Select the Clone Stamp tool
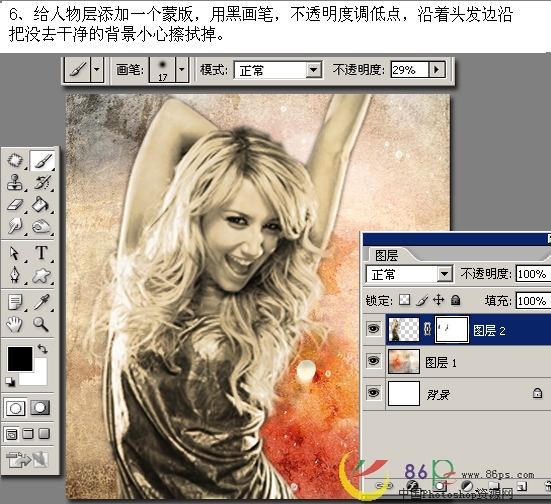 (x=15, y=182)
